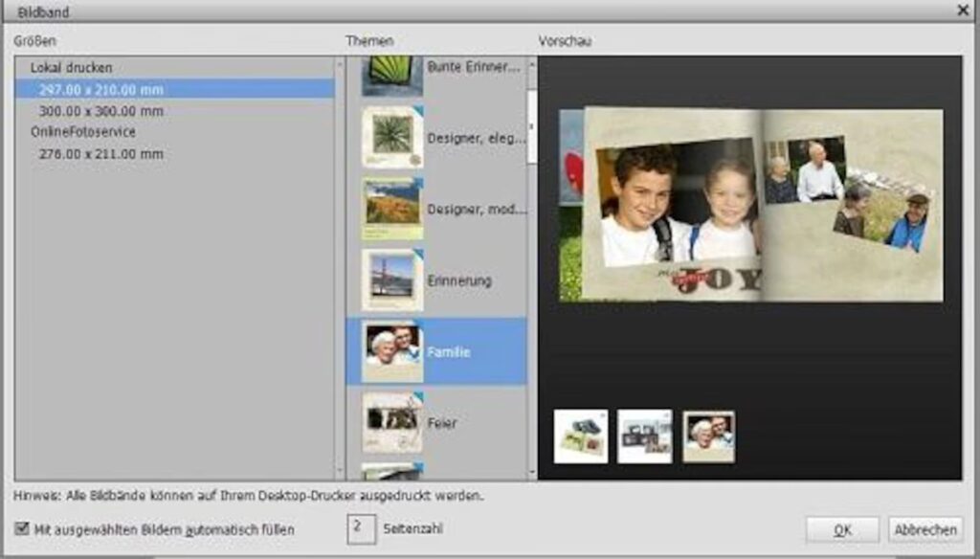
Task: Click the OnlineFotoservice group header
Action: 83,132
